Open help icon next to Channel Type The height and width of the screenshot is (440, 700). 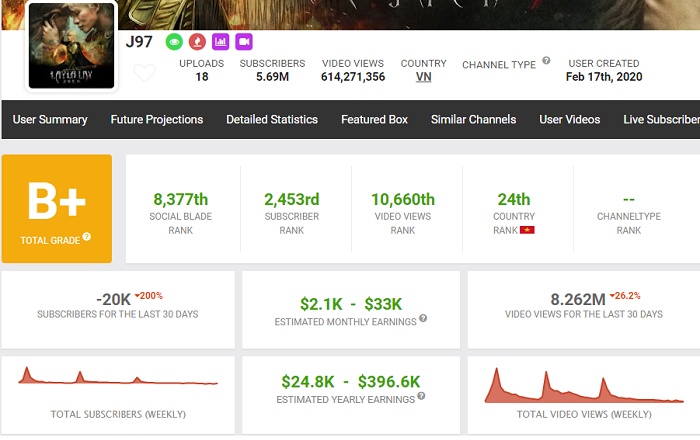(x=546, y=61)
